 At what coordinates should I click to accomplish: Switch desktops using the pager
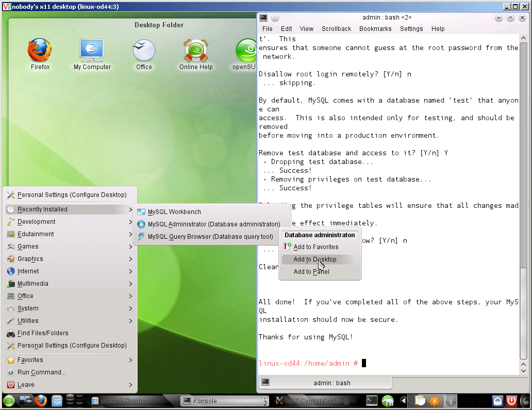[75, 401]
